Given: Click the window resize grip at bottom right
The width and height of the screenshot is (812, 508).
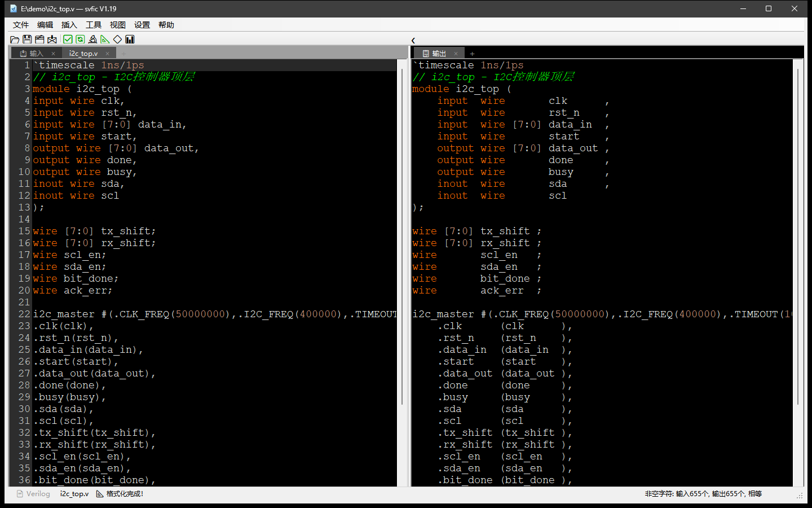Looking at the screenshot, I should 800,496.
